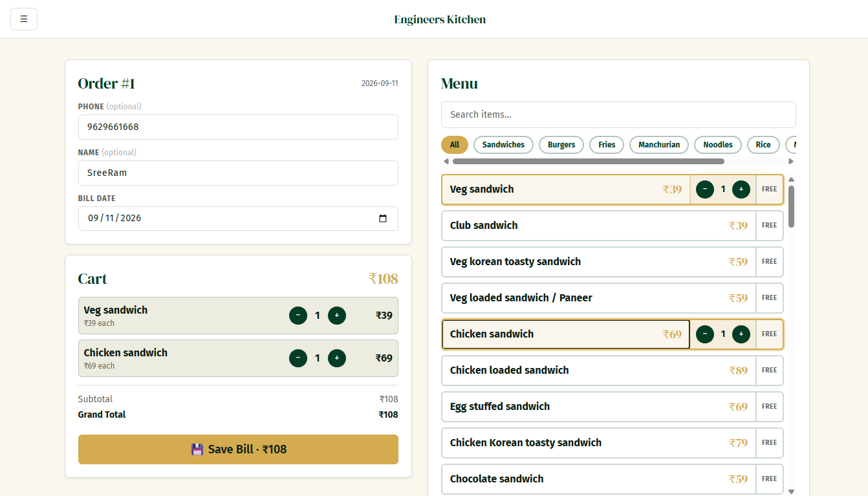Toggle FREE on Egg stuffed sandwich
The width and height of the screenshot is (868, 496).
pyautogui.click(x=769, y=407)
